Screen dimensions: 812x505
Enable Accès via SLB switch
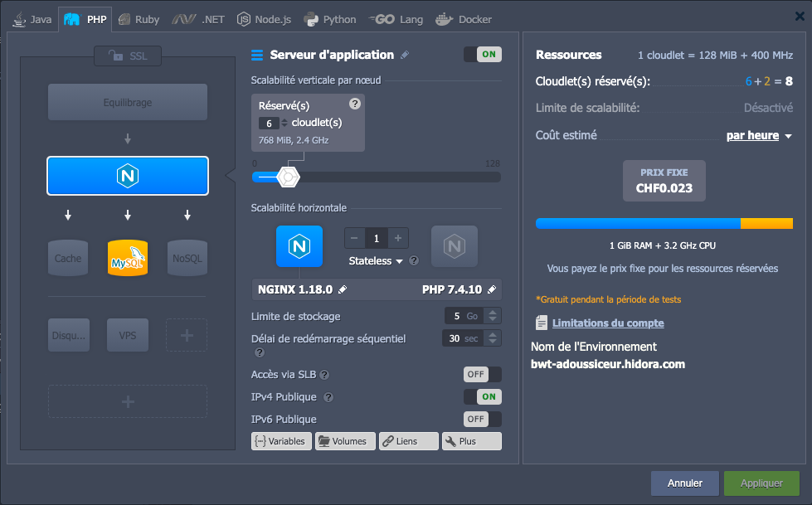coord(483,375)
